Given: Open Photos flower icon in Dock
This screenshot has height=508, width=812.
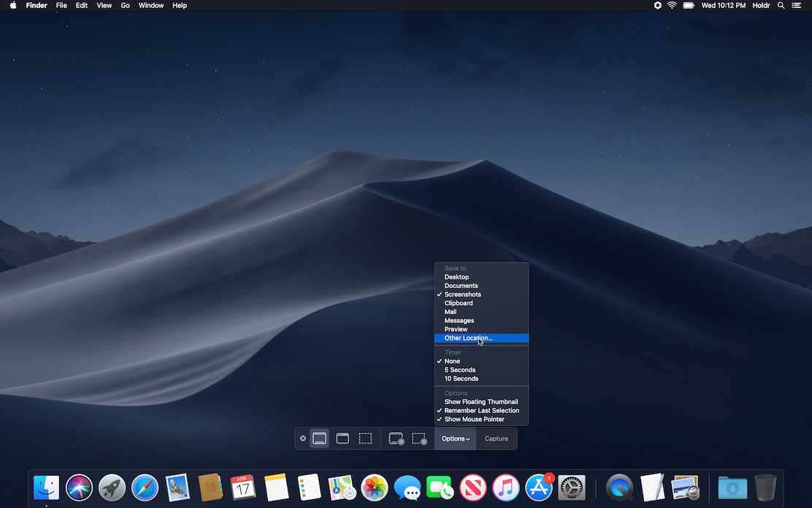Looking at the screenshot, I should (x=375, y=488).
